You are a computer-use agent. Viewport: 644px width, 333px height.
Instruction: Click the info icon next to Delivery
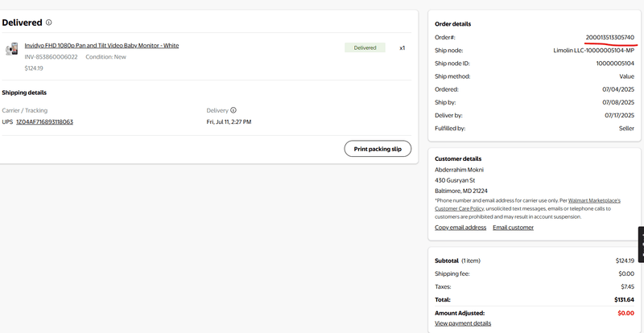pos(233,110)
